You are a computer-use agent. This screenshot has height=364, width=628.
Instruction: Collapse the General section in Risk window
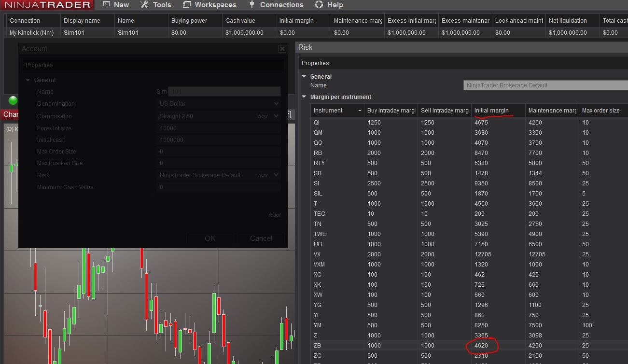pyautogui.click(x=304, y=76)
